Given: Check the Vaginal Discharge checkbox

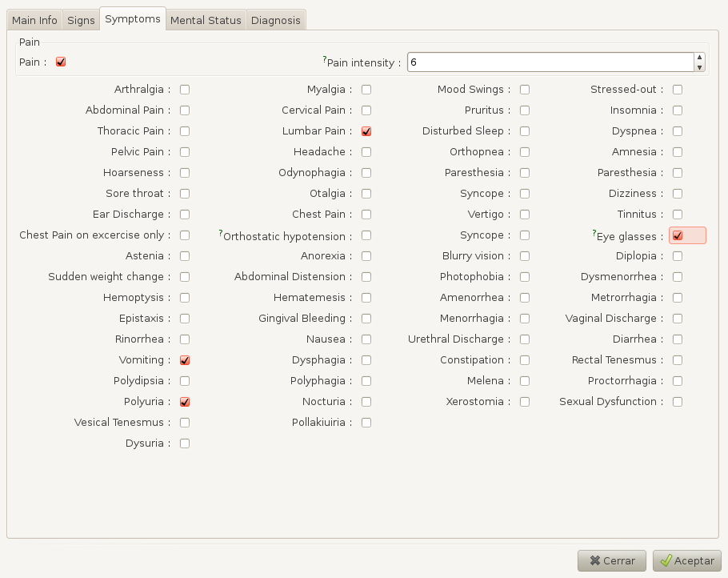Looking at the screenshot, I should (678, 319).
